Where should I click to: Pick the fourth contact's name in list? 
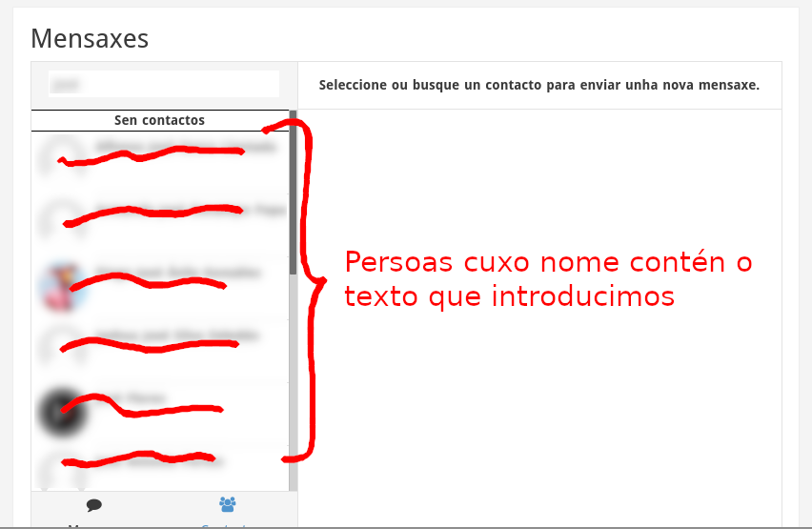(x=177, y=336)
